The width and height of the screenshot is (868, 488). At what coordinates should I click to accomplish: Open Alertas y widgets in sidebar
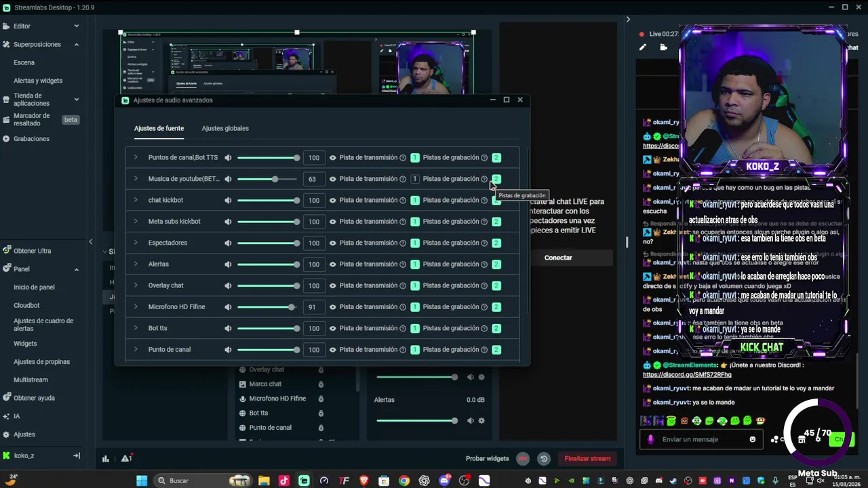pyautogui.click(x=38, y=81)
